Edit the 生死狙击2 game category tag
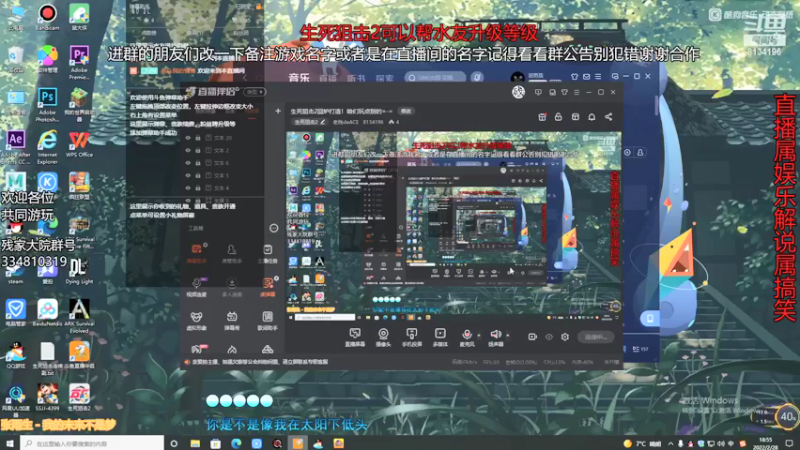The image size is (800, 450). [309, 122]
